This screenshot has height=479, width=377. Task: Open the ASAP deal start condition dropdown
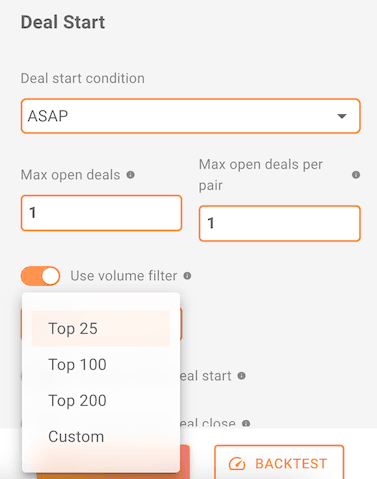tap(190, 116)
